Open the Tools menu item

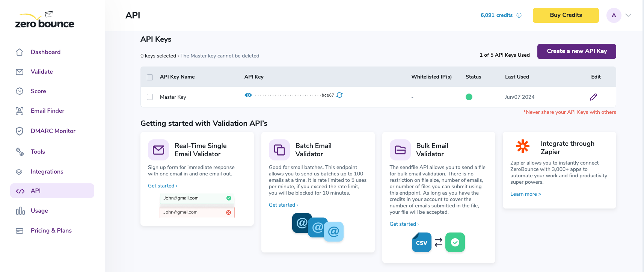(x=38, y=152)
